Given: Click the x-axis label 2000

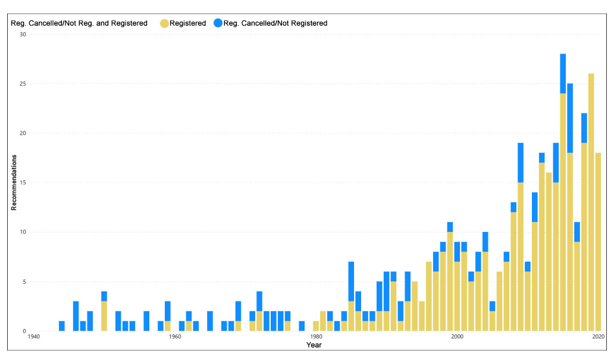Looking at the screenshot, I should 457,337.
